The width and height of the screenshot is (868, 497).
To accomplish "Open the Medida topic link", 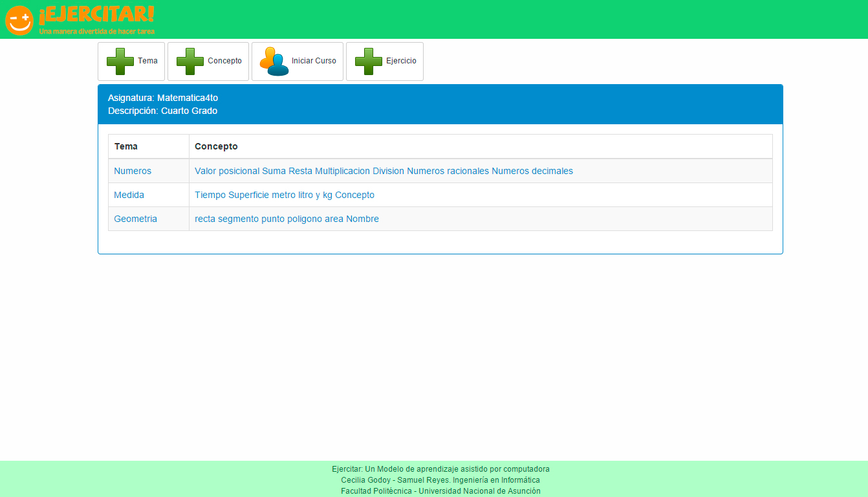I will point(129,195).
